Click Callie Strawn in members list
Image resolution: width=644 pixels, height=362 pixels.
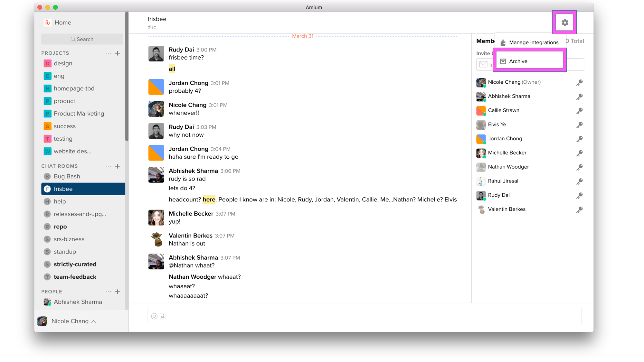point(503,110)
